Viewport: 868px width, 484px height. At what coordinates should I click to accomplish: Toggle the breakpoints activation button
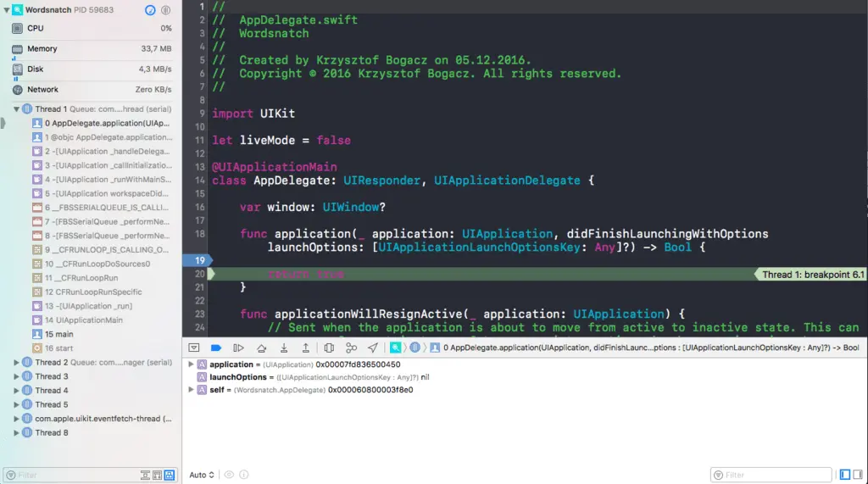215,348
